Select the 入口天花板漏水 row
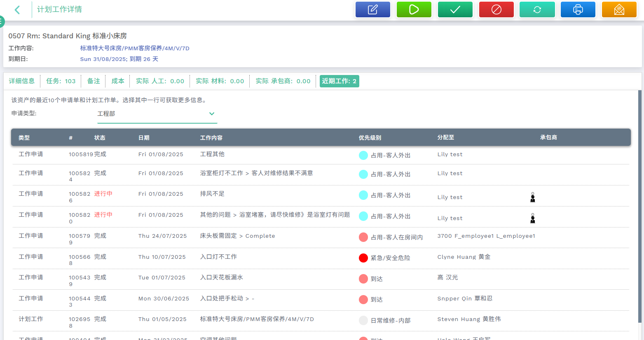644x340 pixels. [x=321, y=279]
